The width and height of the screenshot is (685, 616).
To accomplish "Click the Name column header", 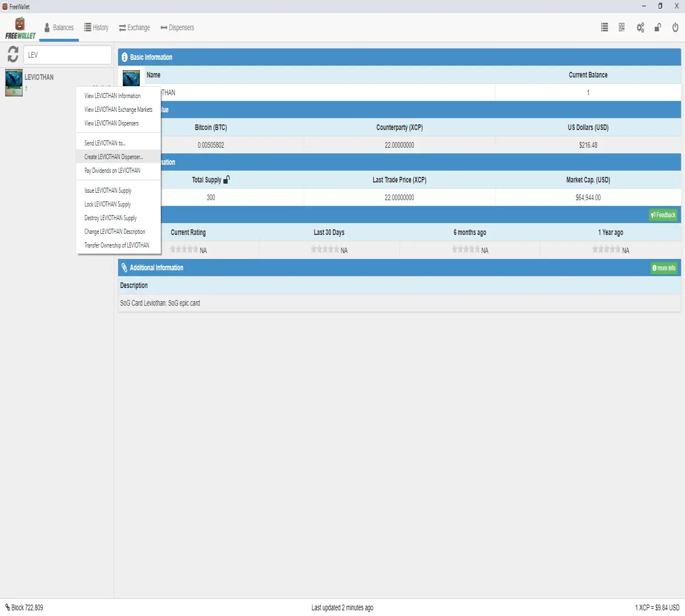I will click(x=154, y=75).
